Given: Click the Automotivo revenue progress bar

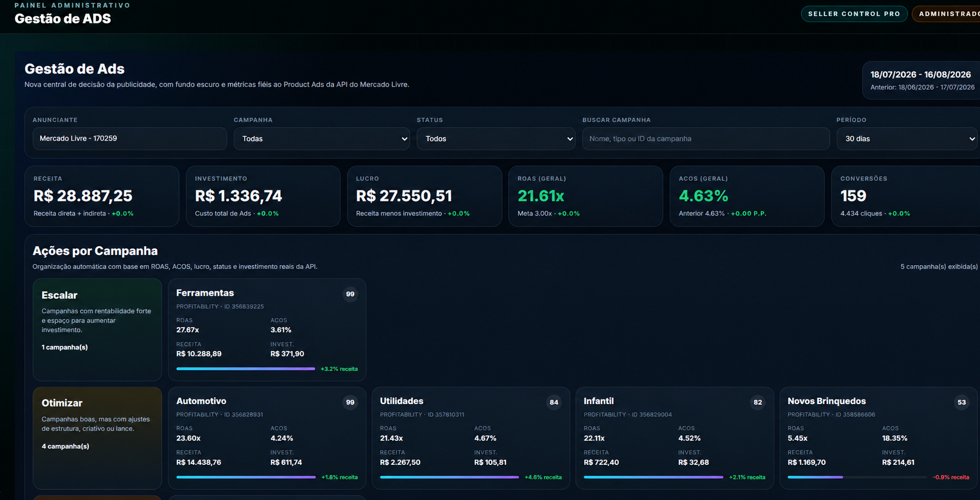Looking at the screenshot, I should 246,477.
